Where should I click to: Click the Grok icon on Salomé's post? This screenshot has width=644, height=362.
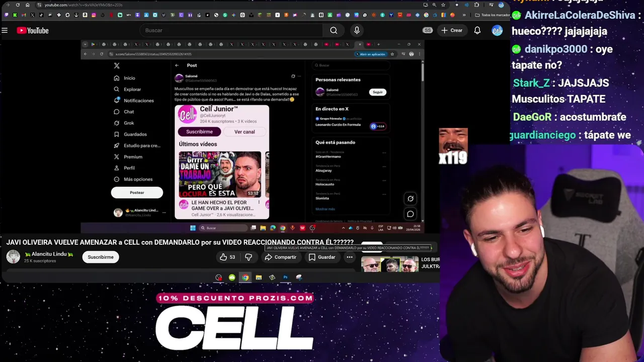click(293, 76)
